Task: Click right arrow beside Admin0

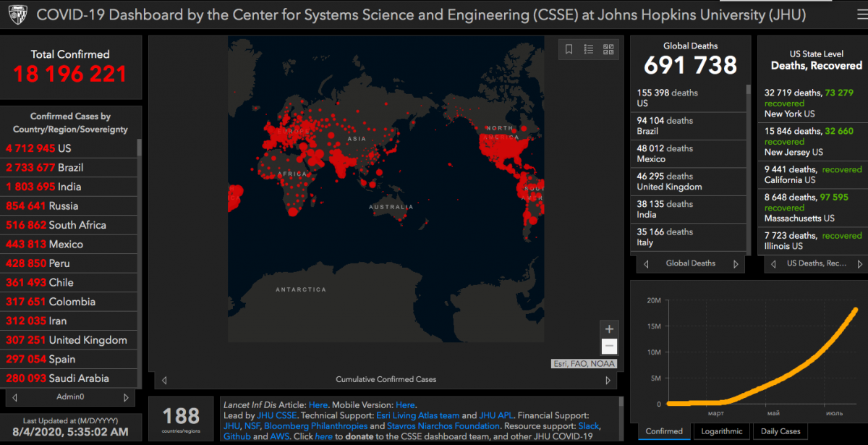Action: (127, 397)
